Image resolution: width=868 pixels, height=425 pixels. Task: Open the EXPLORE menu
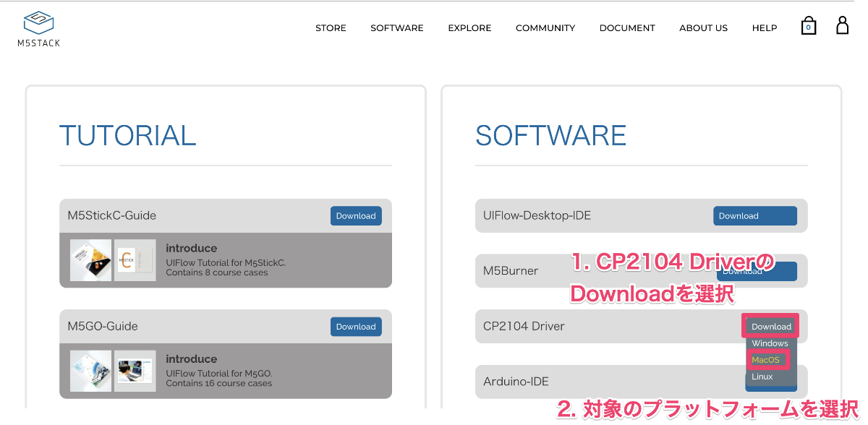(469, 28)
